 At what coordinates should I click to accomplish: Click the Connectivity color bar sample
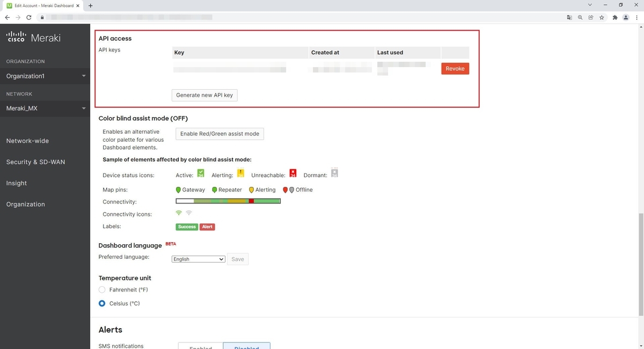point(228,200)
